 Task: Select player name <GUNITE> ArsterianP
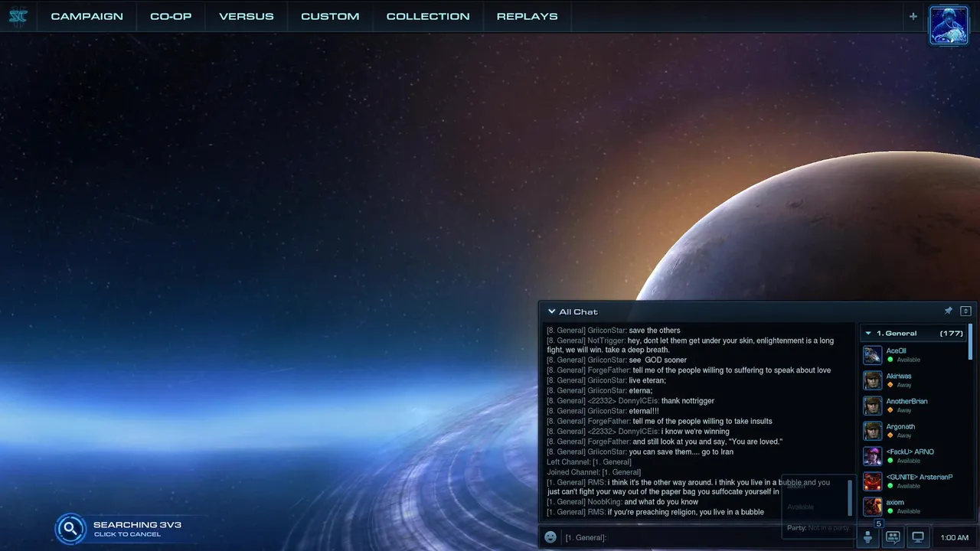pyautogui.click(x=920, y=477)
